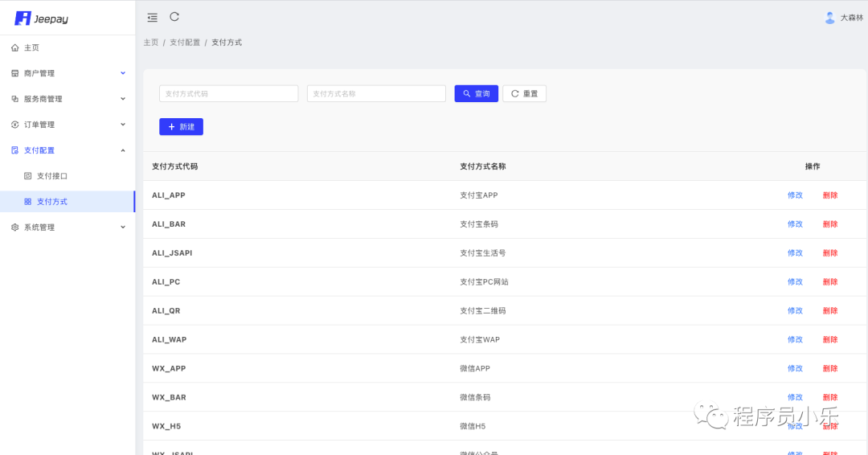Click 修改 for ALI_QR row
868x455 pixels.
pos(795,310)
